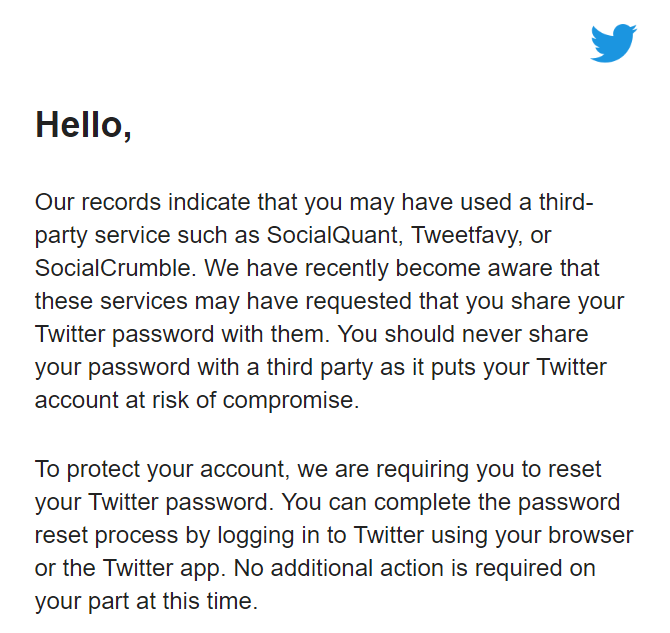The height and width of the screenshot is (633, 670).
Task: Click the blue Twitter bird logo
Action: pos(613,43)
